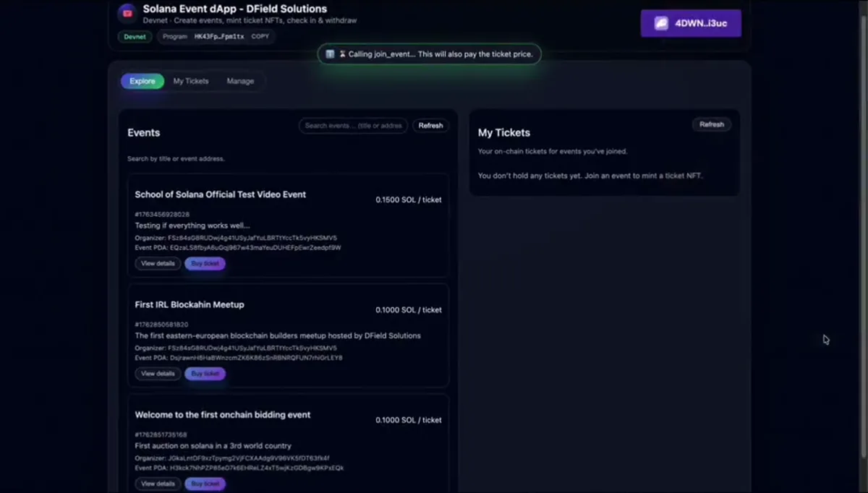Screen dimensions: 868x493
Task: Click the School of Solana Official Test Video Event title
Action: click(x=220, y=194)
